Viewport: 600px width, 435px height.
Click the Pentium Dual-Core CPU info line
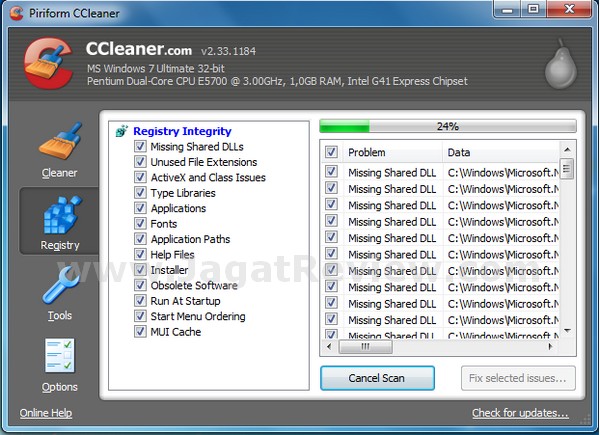[277, 81]
